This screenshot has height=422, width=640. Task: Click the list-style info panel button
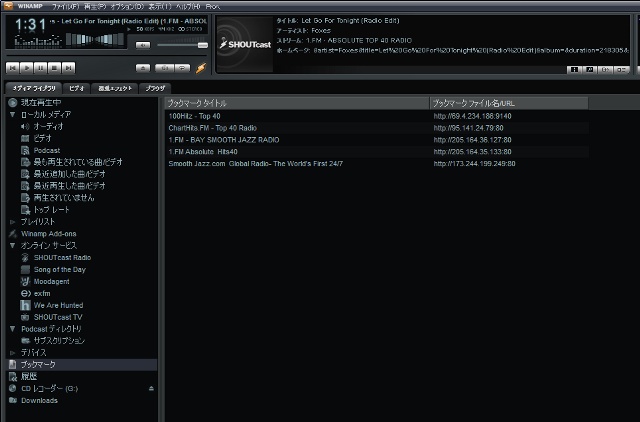click(x=621, y=70)
